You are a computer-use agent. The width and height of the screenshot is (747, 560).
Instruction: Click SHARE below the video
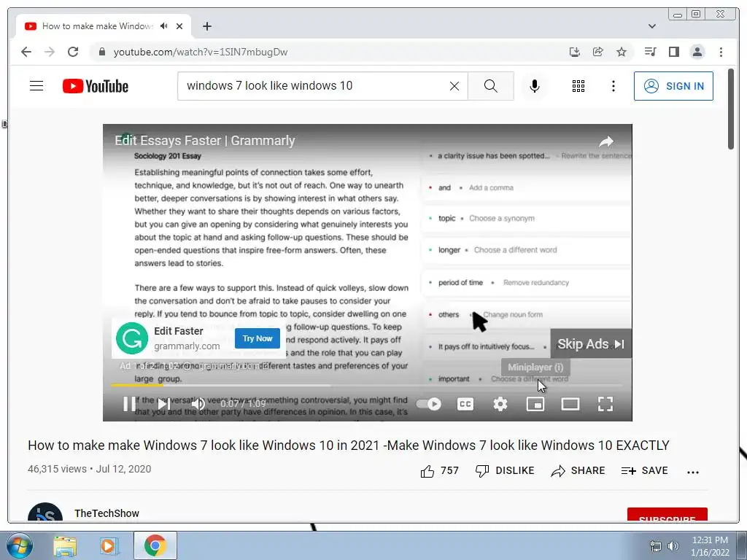coord(578,471)
